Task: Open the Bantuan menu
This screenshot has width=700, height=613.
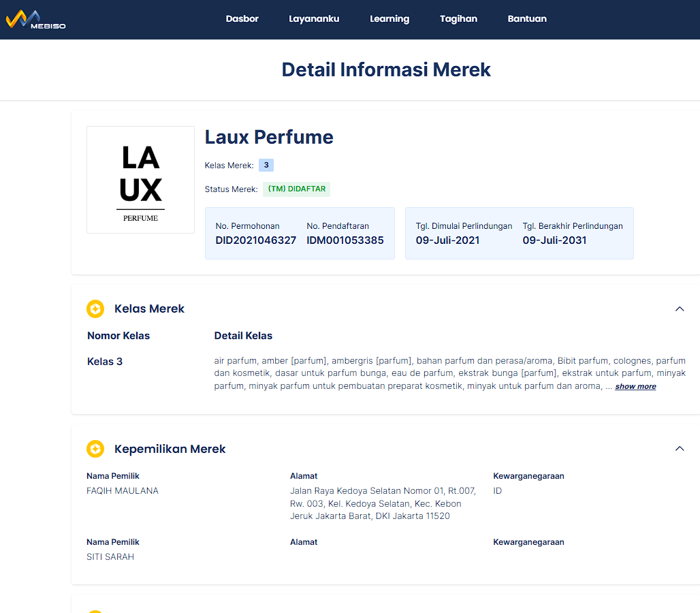Action: coord(527,19)
